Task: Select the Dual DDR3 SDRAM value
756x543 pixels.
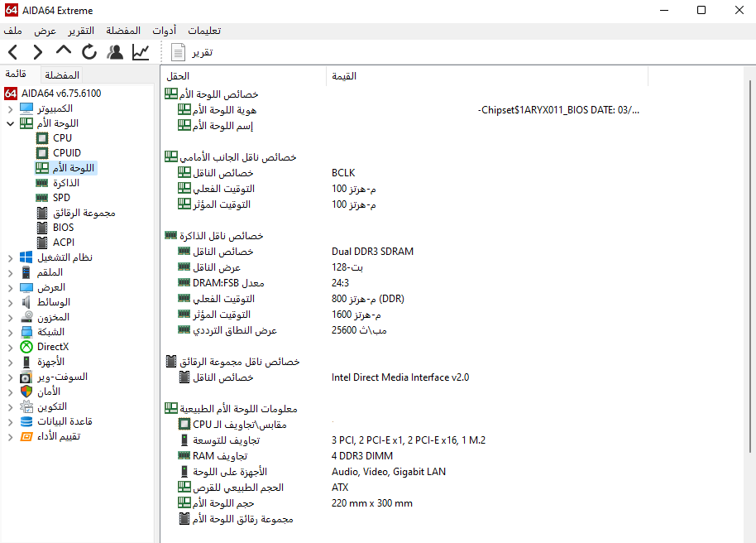Action: click(x=372, y=252)
